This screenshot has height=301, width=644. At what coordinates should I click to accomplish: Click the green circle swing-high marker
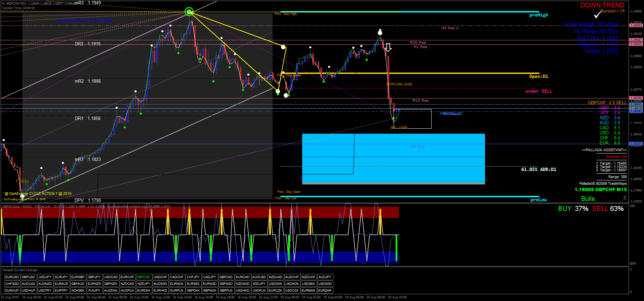[189, 12]
